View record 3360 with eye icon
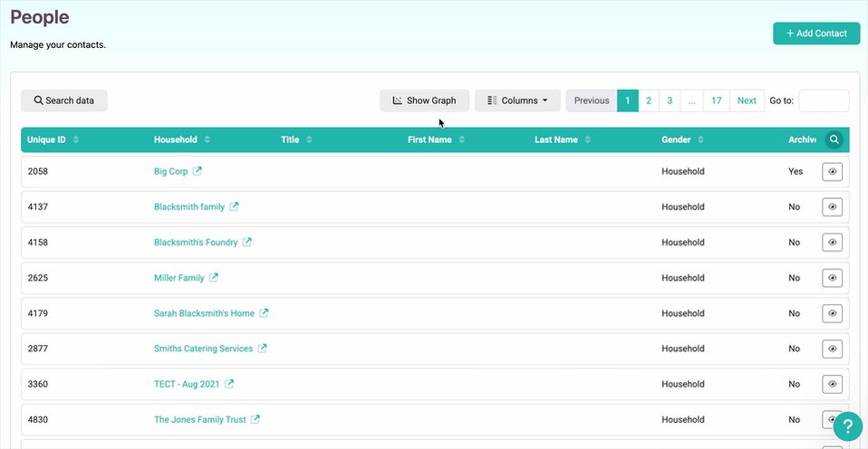868x449 pixels. 832,385
